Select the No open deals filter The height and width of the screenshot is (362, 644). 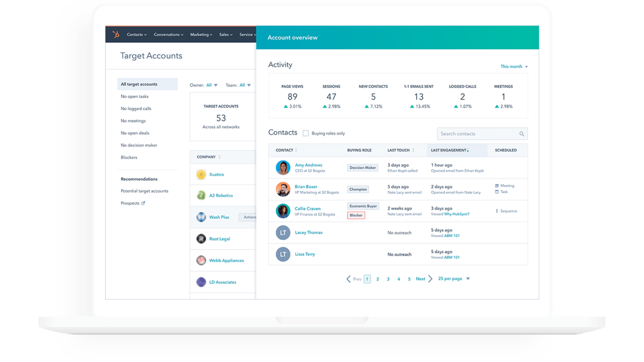pyautogui.click(x=135, y=133)
